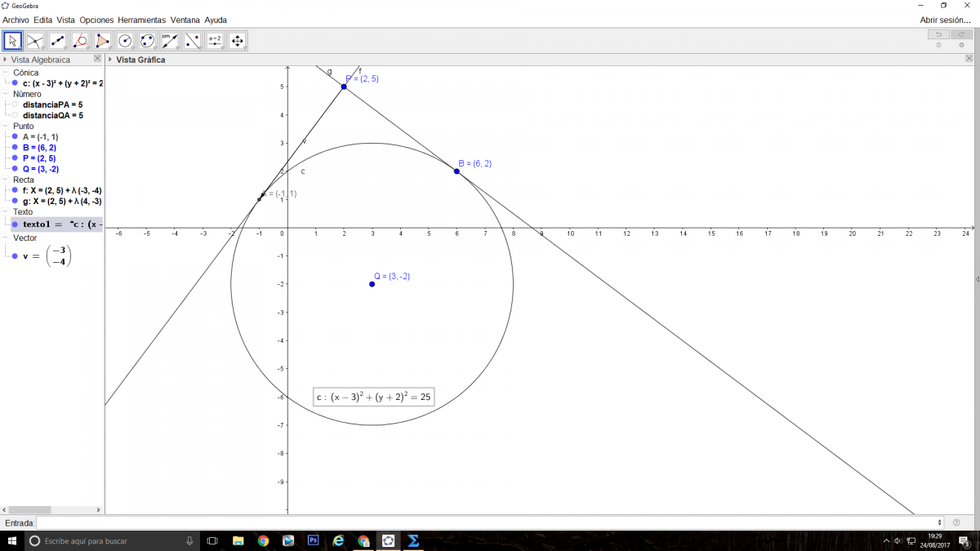Collapse the Punto category
This screenshot has width=980, height=551.
(x=7, y=127)
